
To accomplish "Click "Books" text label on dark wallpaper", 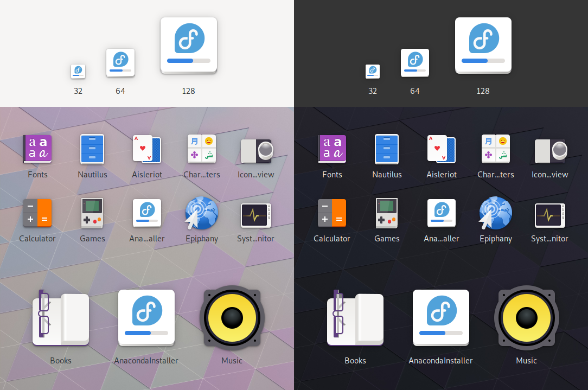I will pyautogui.click(x=355, y=360).
